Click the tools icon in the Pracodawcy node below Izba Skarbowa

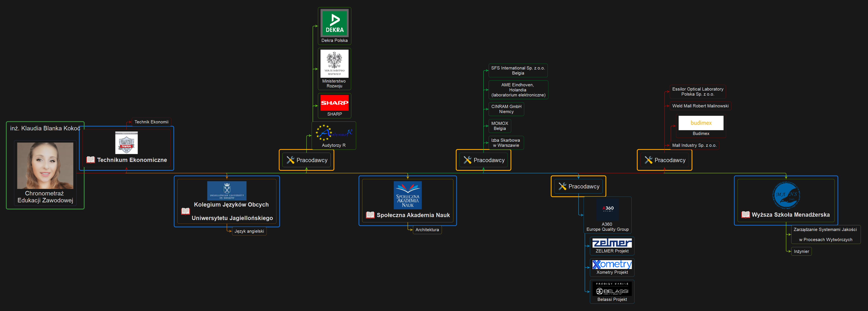[x=467, y=160]
